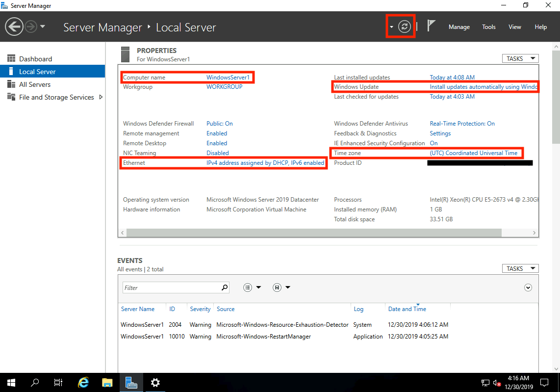Click the magnifier icon in Filter box
Viewport: 560px width, 392px height.
225,287
